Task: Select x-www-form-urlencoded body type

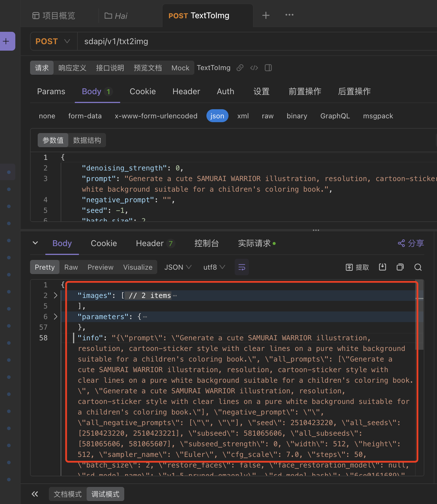Action: point(156,116)
